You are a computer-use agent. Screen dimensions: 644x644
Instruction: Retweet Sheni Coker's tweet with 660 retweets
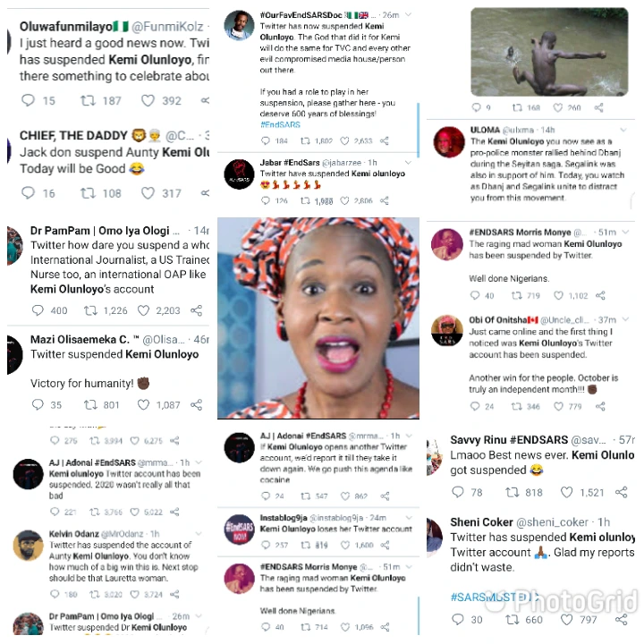[513, 619]
